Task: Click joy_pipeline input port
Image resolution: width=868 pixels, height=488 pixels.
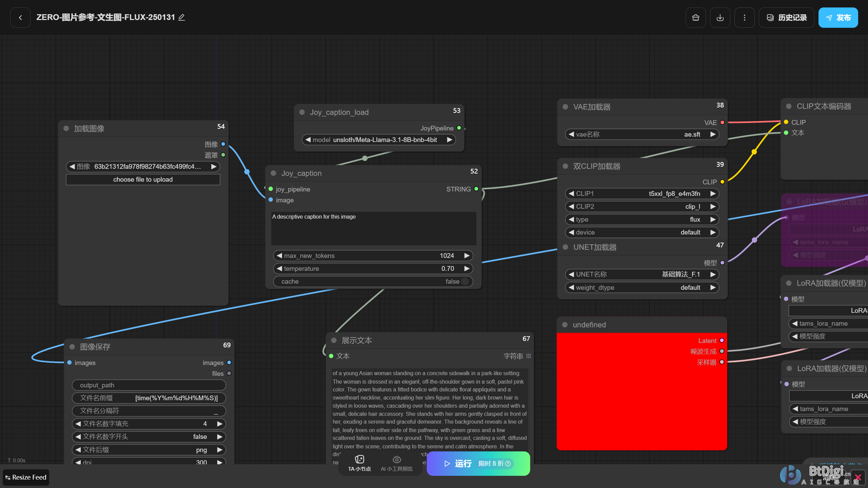Action: 271,189
